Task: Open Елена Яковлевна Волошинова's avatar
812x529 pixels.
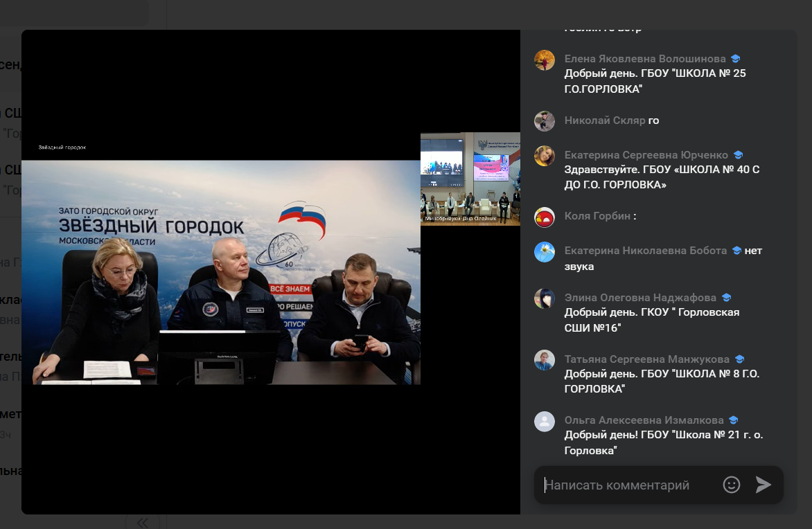Action: (x=545, y=60)
